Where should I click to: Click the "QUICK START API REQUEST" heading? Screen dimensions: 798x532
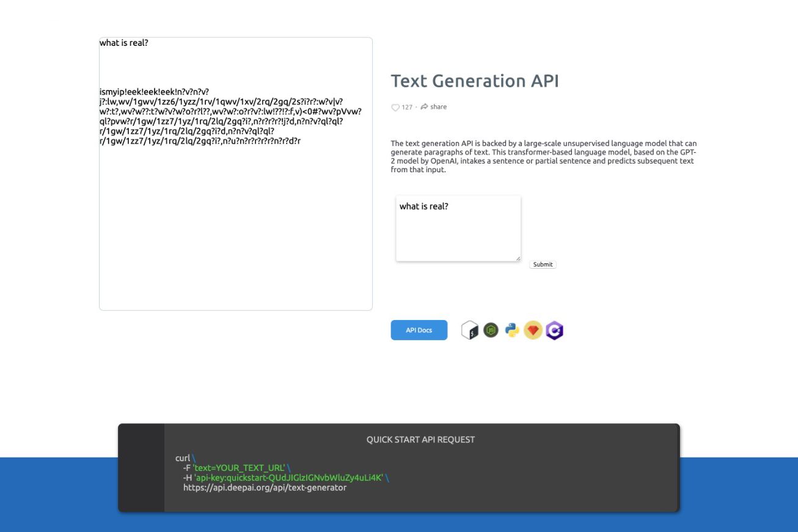click(420, 439)
